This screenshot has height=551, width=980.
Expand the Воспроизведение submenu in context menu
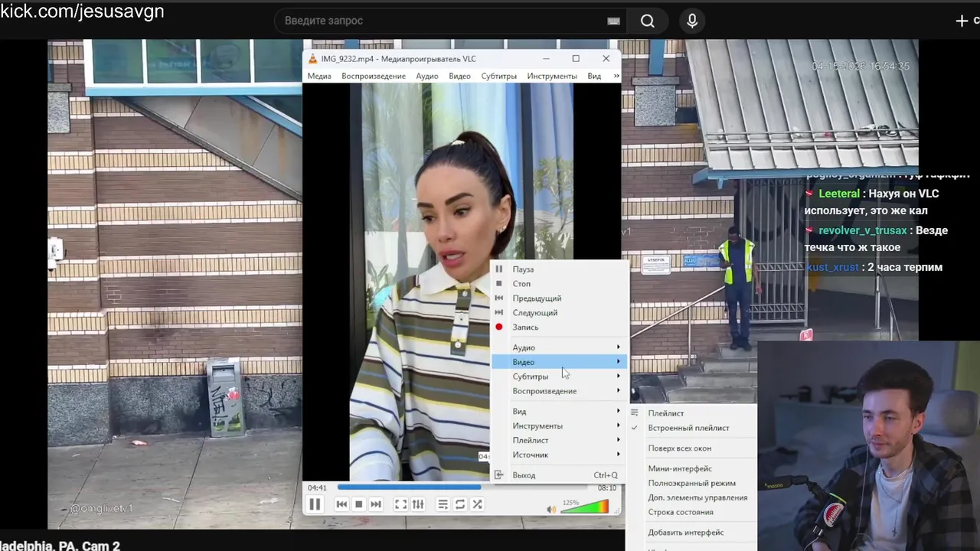[x=559, y=391]
